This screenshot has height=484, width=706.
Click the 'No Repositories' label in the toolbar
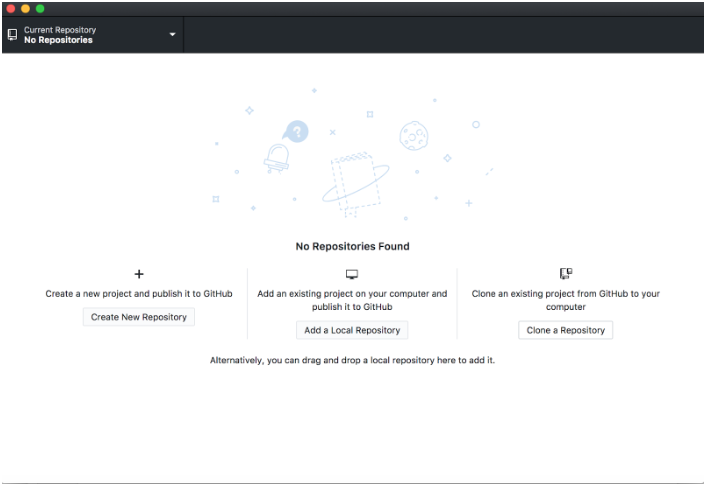(x=59, y=40)
